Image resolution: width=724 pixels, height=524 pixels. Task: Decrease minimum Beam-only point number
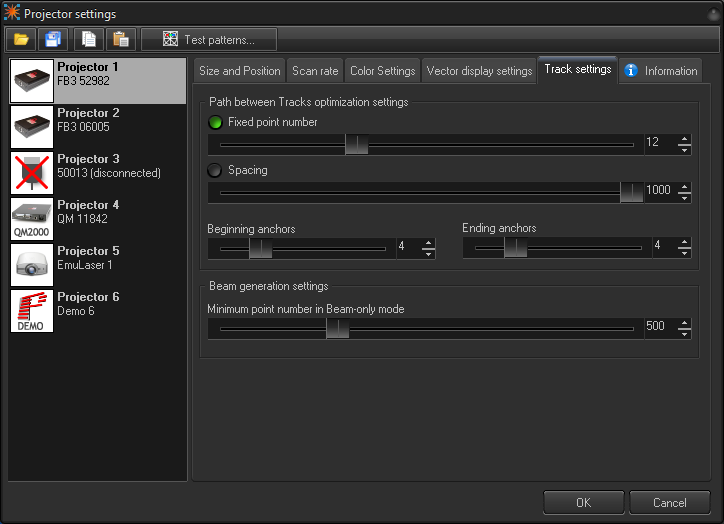pos(684,333)
